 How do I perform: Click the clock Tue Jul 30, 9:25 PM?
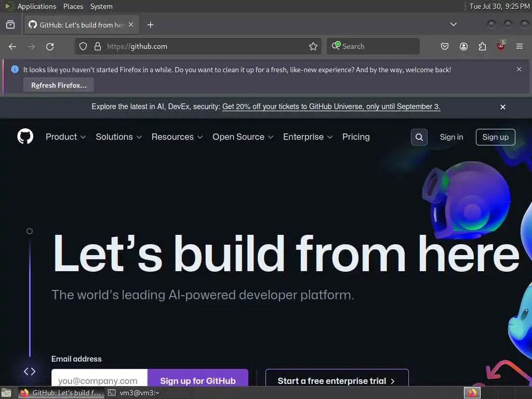point(499,6)
